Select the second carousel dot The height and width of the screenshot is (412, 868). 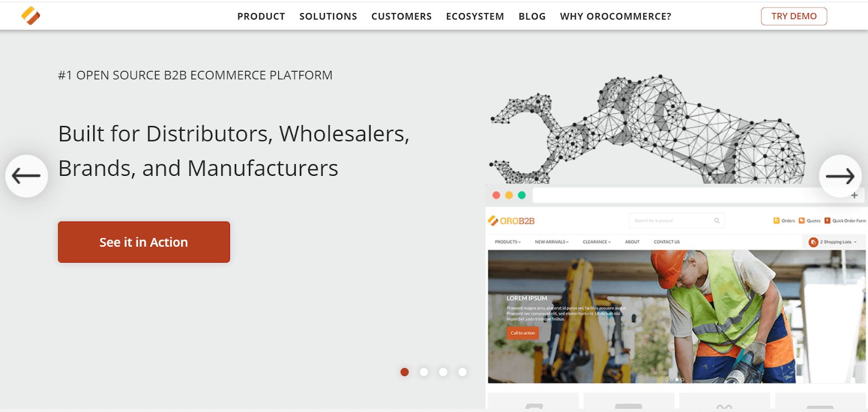(424, 372)
